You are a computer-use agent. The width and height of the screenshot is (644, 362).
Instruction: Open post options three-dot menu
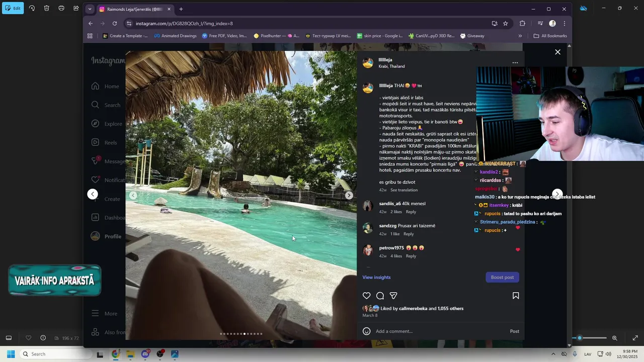(515, 63)
